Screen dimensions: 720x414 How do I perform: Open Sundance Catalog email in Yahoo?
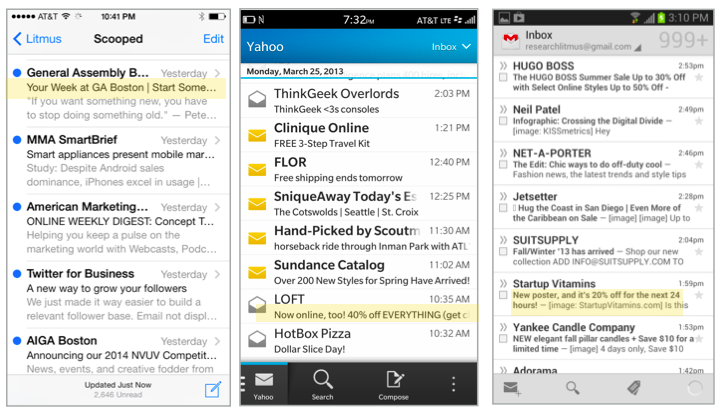(359, 272)
